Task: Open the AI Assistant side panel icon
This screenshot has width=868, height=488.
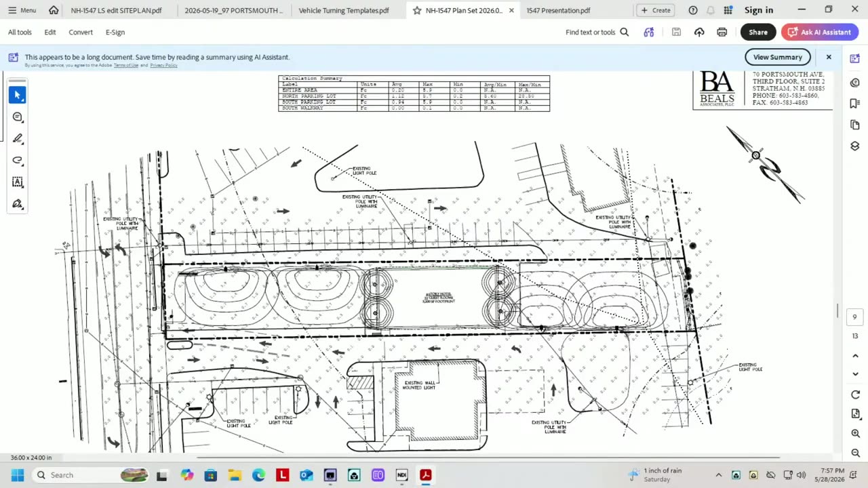Action: 854,59
